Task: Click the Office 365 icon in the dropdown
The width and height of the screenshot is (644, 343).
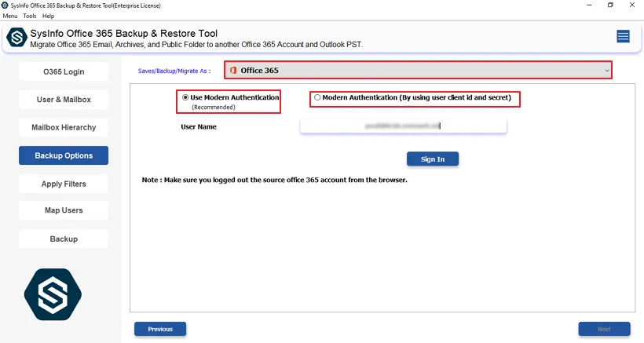Action: pyautogui.click(x=233, y=71)
